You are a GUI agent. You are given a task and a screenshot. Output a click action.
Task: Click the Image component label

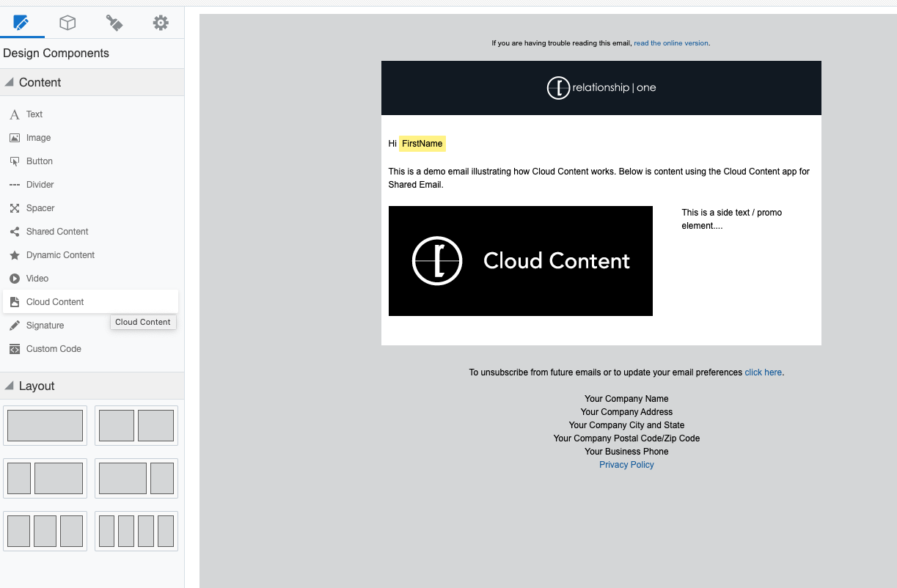coord(39,138)
